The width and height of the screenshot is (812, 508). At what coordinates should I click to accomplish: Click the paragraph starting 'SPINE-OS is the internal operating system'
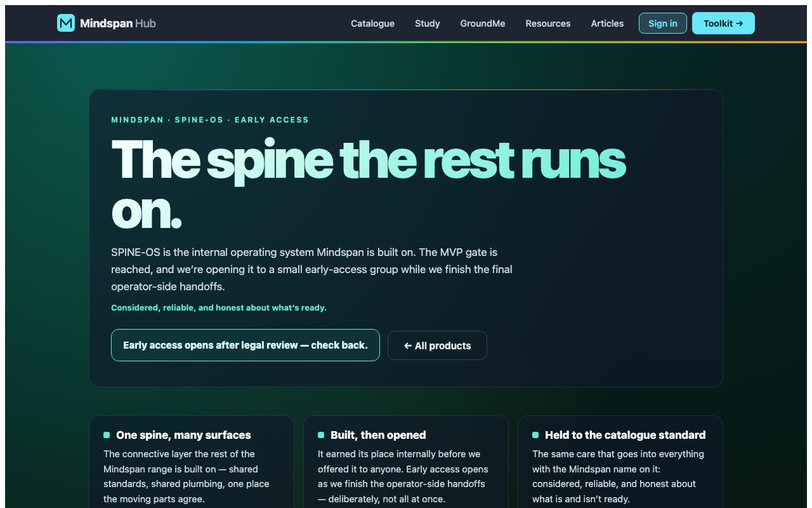tap(311, 269)
